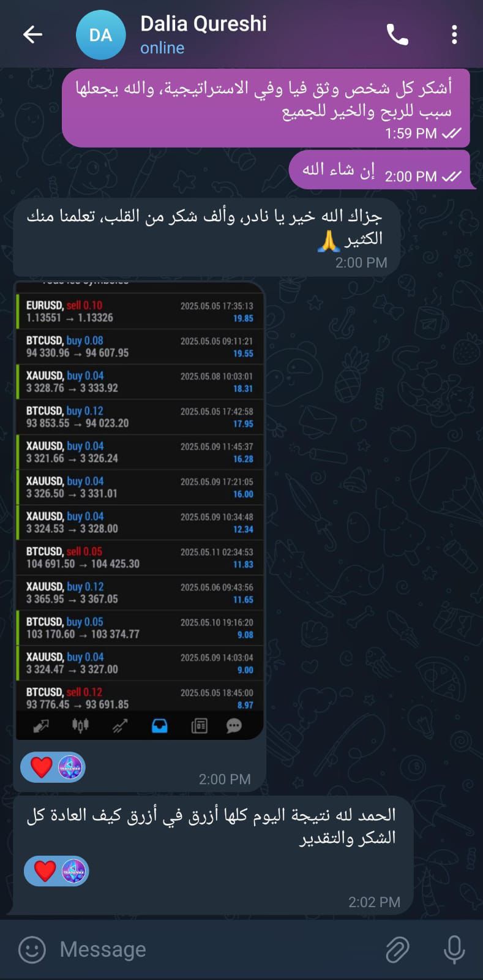The width and height of the screenshot is (483, 980).
Task: Open the Dalia Qureshi contact name header
Action: coord(203,24)
